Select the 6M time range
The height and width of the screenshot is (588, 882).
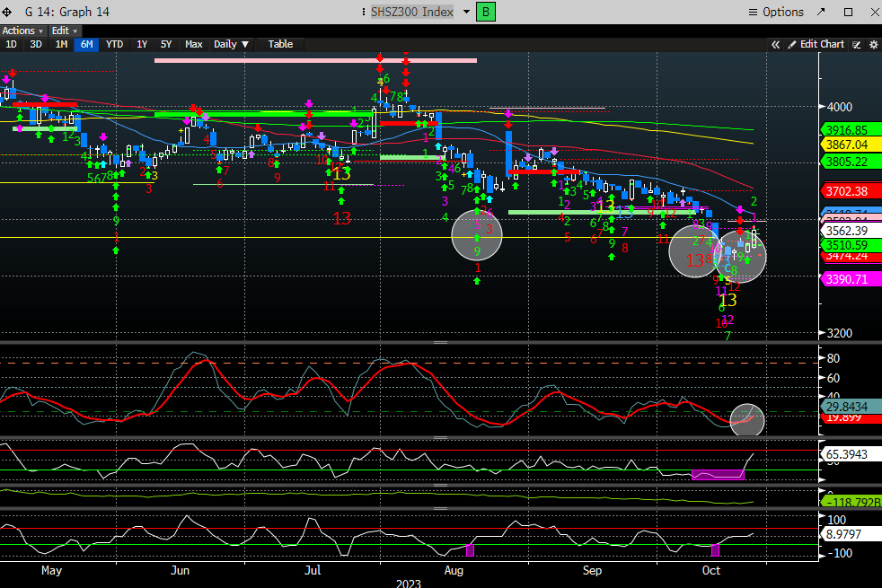point(86,44)
